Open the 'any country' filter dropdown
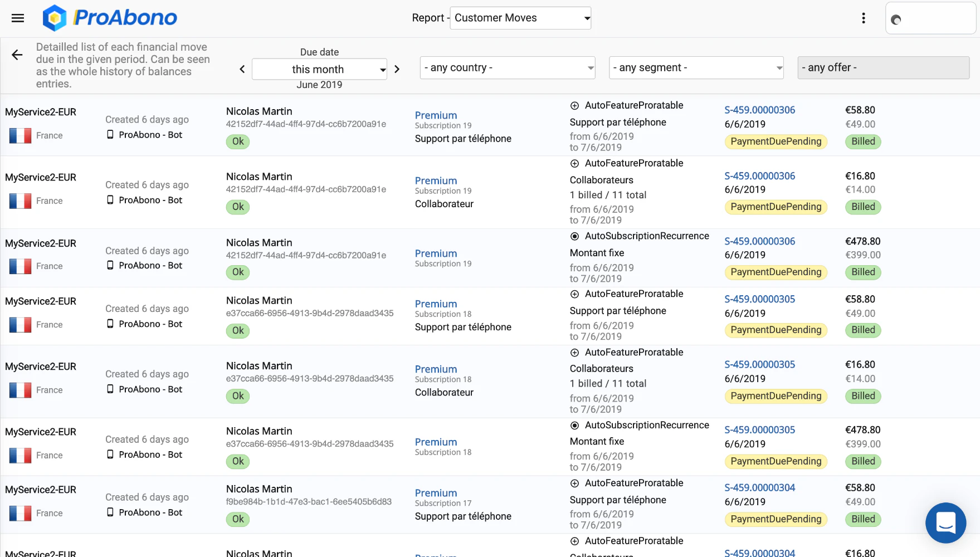This screenshot has width=980, height=557. 508,67
